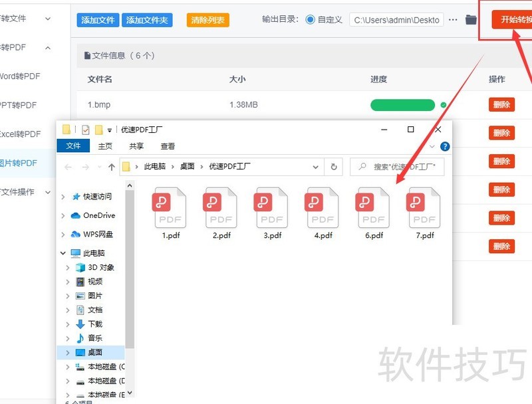Open WPS网盘 in the navigation pane
The width and height of the screenshot is (532, 404).
[x=98, y=235]
